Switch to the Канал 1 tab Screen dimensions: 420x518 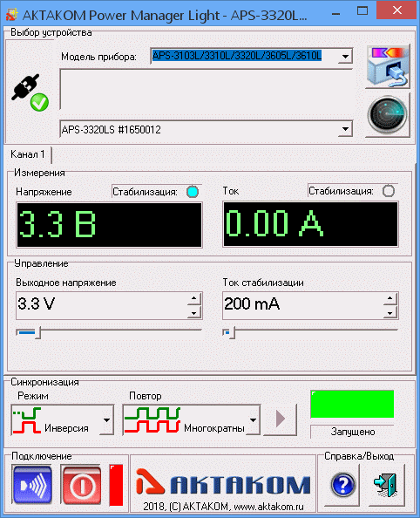(28, 154)
